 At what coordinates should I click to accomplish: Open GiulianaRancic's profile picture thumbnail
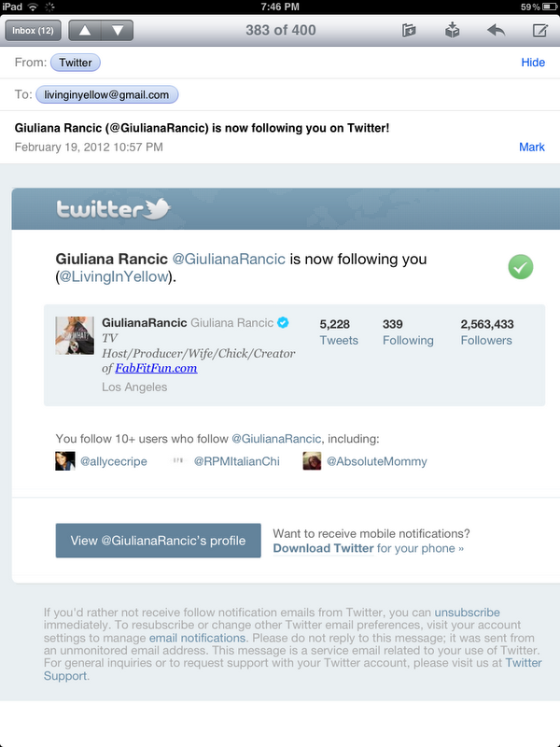tap(75, 335)
